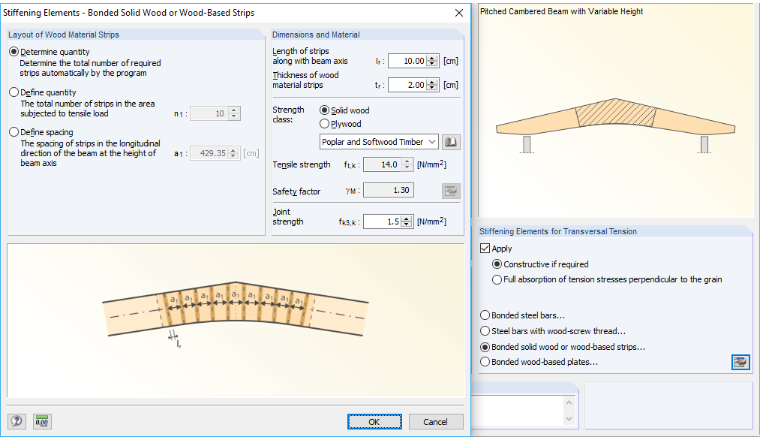Open stiffening element details icon beside Bonded wood-based plates

740,362
